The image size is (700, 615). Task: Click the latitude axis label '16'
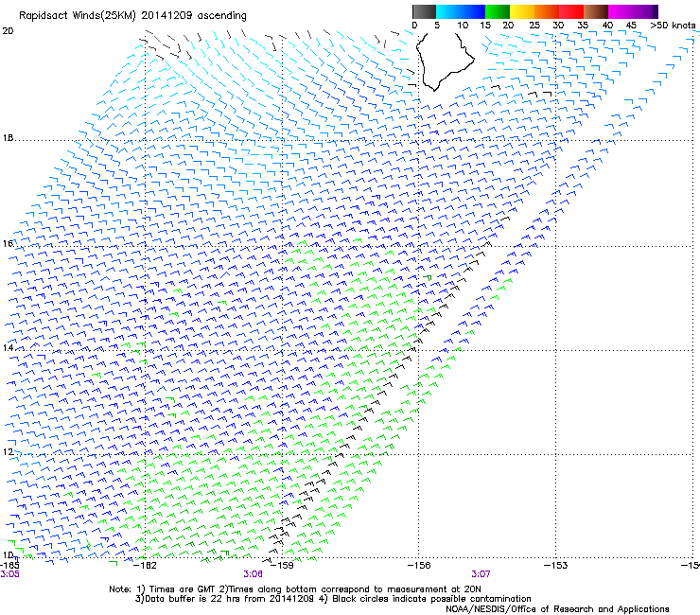8,243
